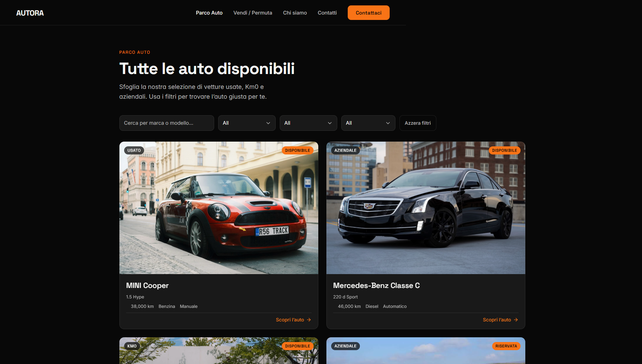Click the orange Contattaci button
Viewport: 642px width, 364px height.
click(x=369, y=13)
